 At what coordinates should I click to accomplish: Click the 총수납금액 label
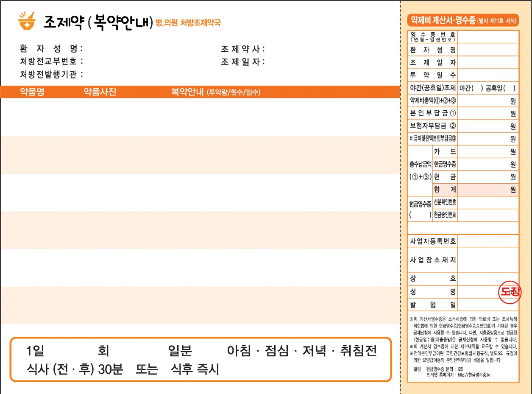coord(420,163)
